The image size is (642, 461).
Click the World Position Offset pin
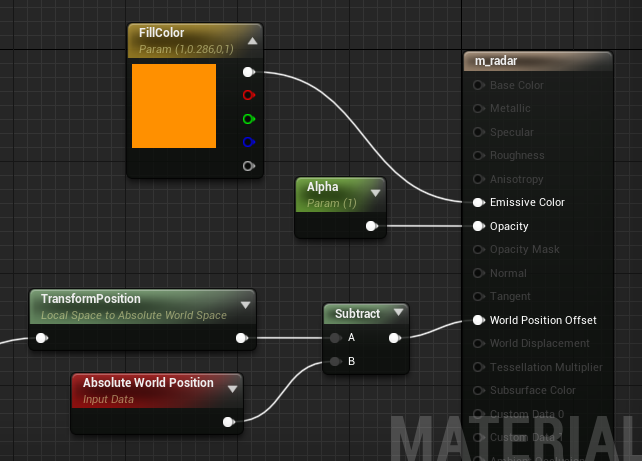coord(478,320)
